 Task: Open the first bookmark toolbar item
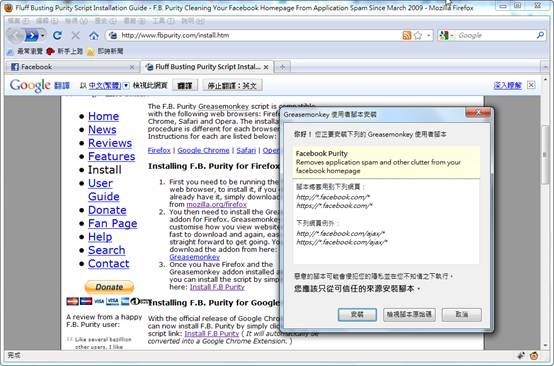click(25, 51)
